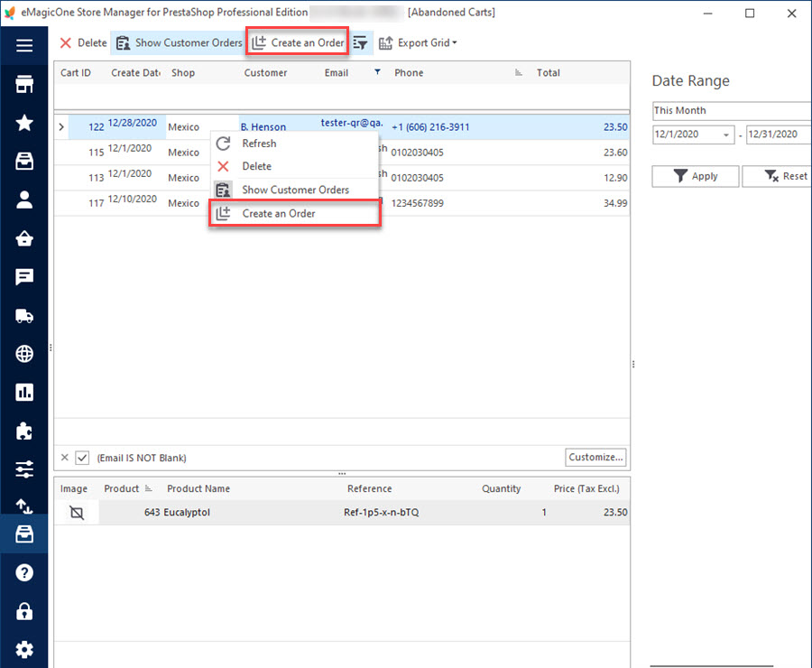
Task: Click the 1234567899 phone cell
Action: [418, 203]
